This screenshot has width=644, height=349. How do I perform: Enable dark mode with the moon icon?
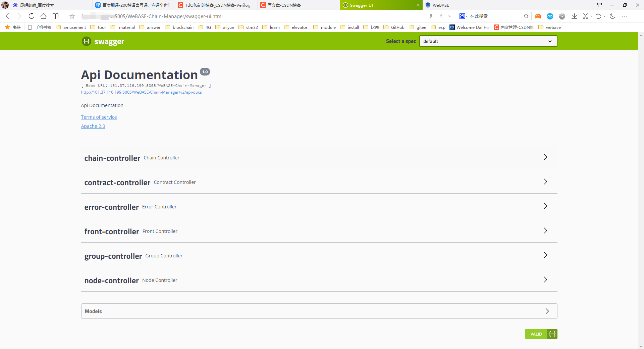tap(612, 16)
